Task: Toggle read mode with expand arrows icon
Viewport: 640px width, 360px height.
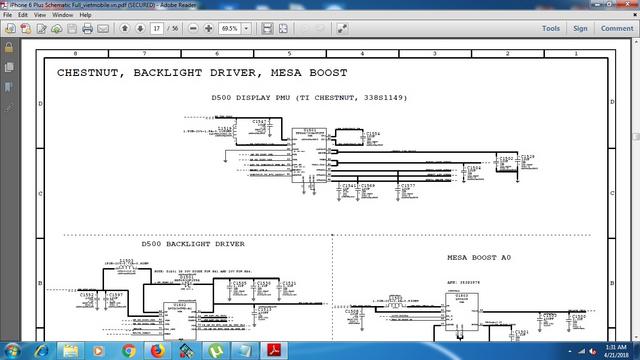Action: 342,28
